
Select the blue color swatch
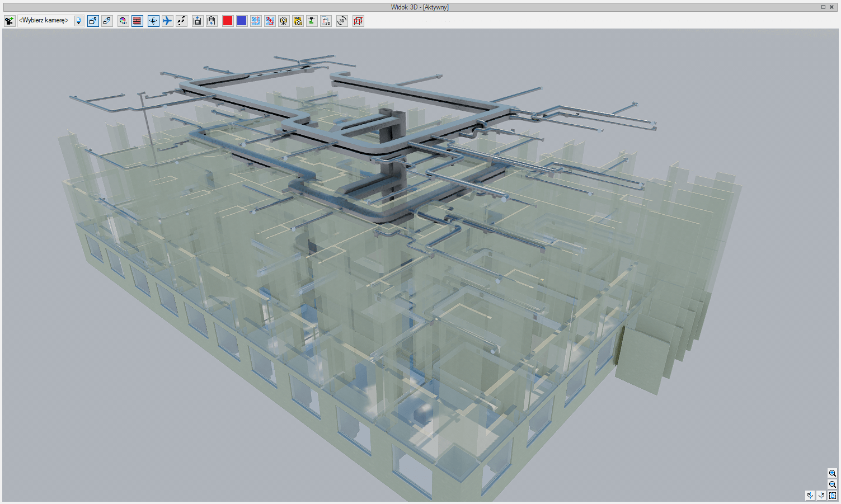(242, 21)
